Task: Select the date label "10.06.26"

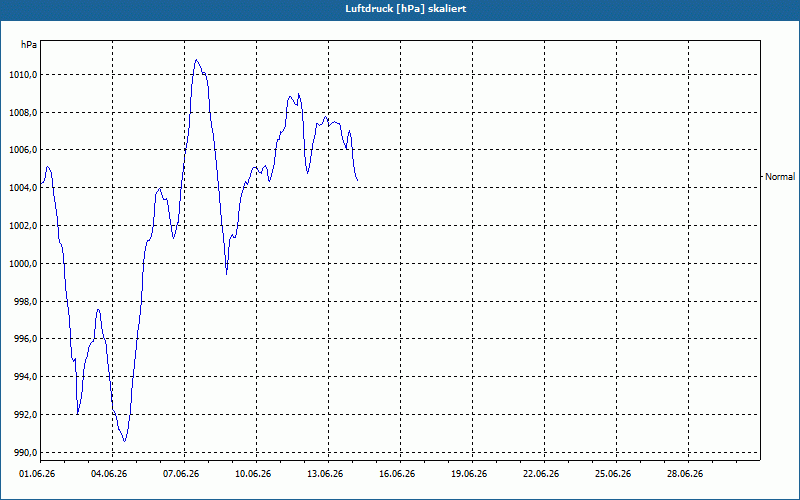Action: coord(253,474)
